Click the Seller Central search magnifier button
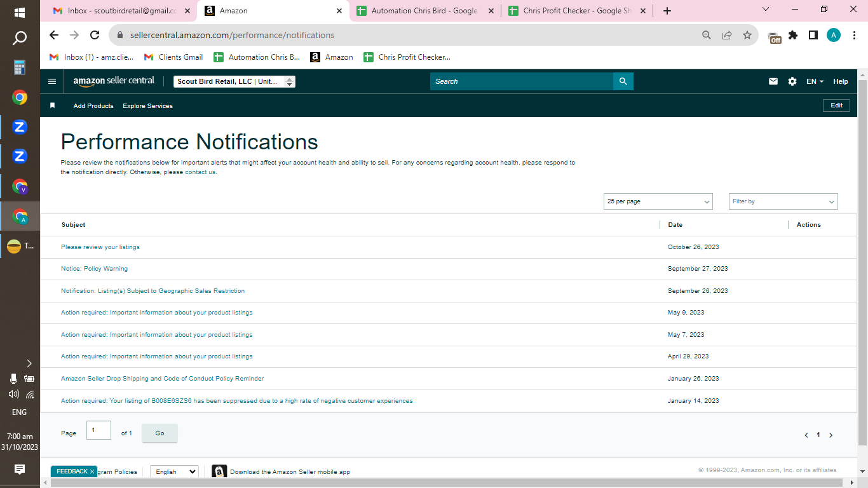Screen dimensions: 868x488 (623, 81)
